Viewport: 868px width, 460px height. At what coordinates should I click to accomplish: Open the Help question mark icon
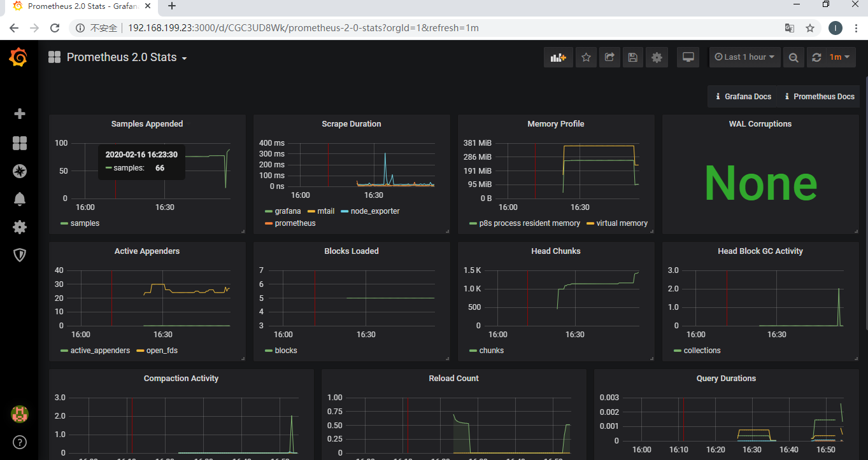click(20, 442)
